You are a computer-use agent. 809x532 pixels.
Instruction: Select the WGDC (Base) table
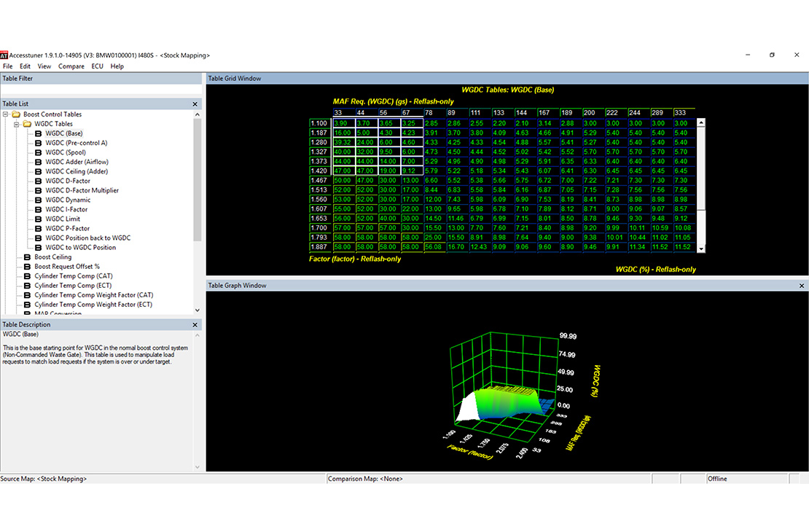pos(64,133)
